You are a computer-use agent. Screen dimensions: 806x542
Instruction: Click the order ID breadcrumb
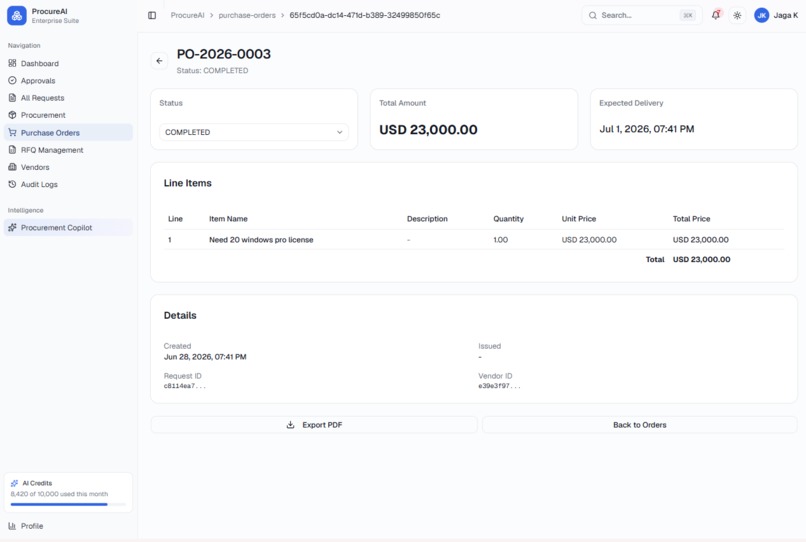[364, 15]
